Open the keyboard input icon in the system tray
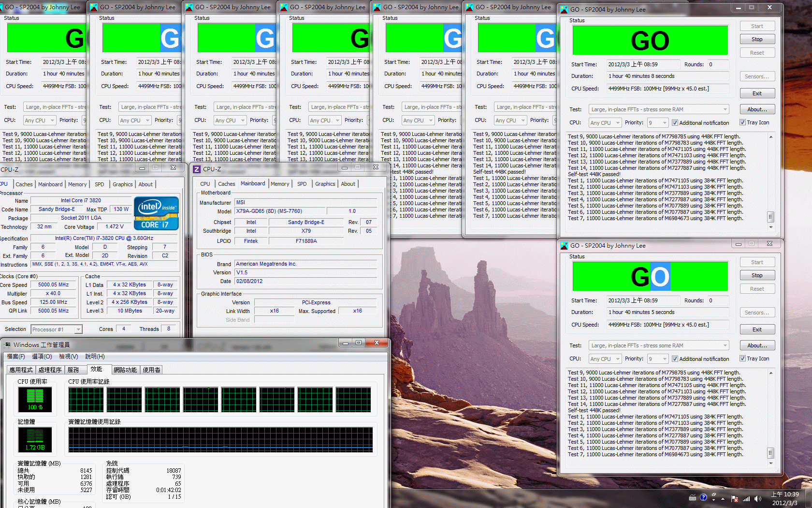This screenshot has width=812, height=508. click(x=693, y=498)
